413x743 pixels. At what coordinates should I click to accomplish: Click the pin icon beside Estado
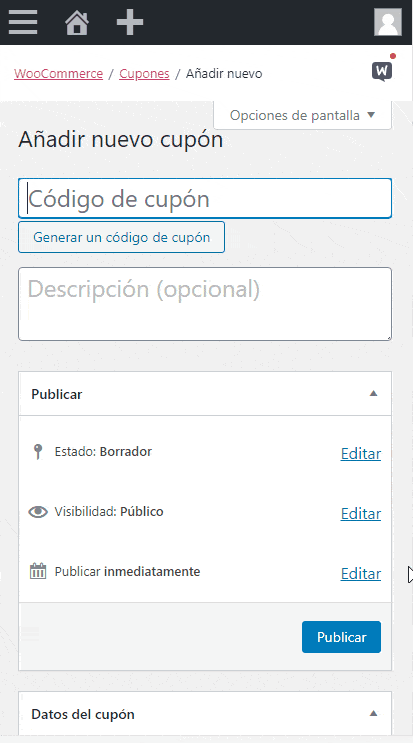coord(38,452)
